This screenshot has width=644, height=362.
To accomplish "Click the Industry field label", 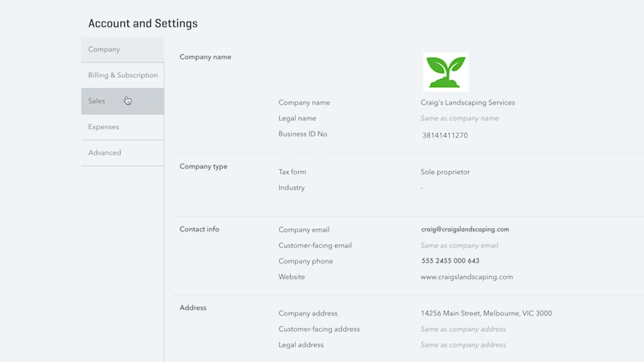I will coord(291,188).
